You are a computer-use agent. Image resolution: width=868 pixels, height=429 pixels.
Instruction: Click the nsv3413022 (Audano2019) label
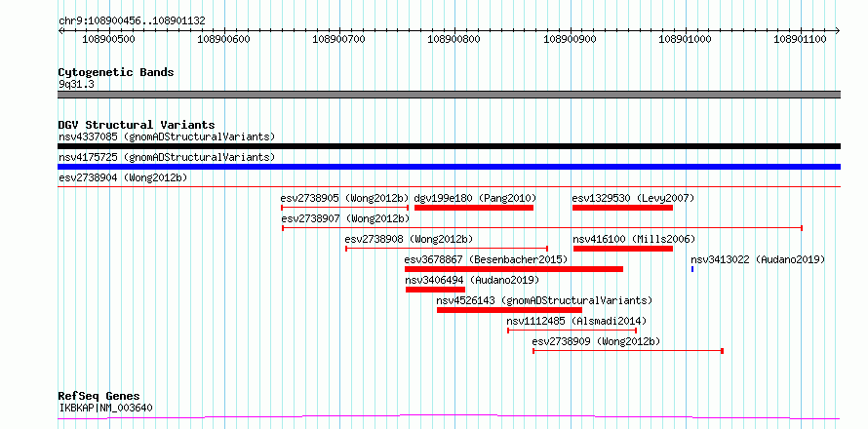pos(758,259)
